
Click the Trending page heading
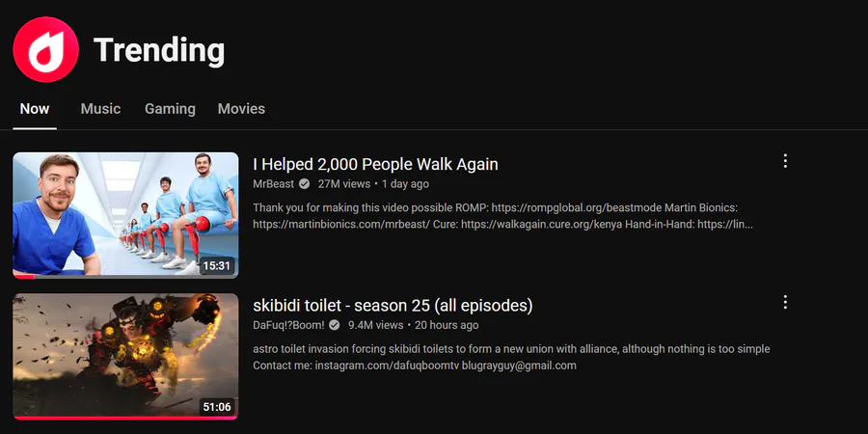click(159, 50)
